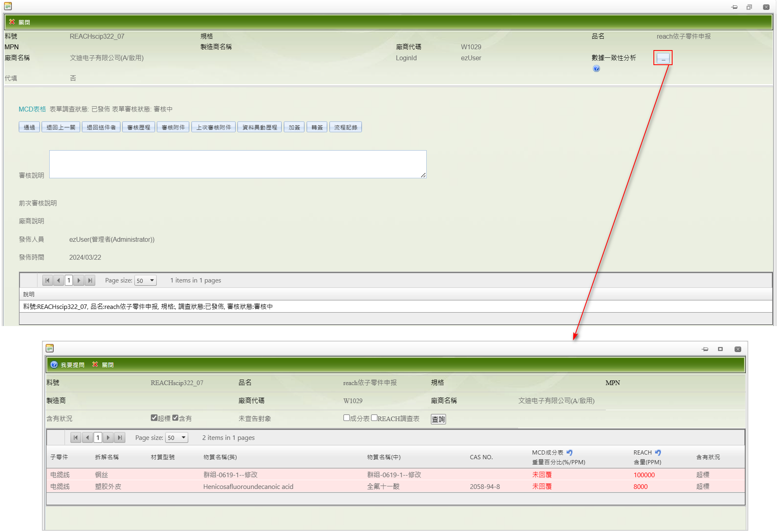This screenshot has height=532, width=778.
Task: Go to first page in top grid pager
Action: pyautogui.click(x=47, y=280)
